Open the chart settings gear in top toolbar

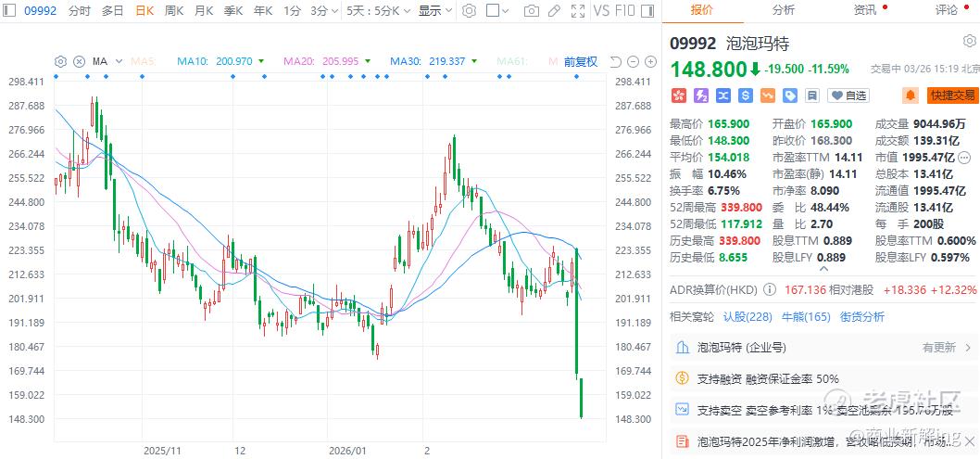[469, 11]
